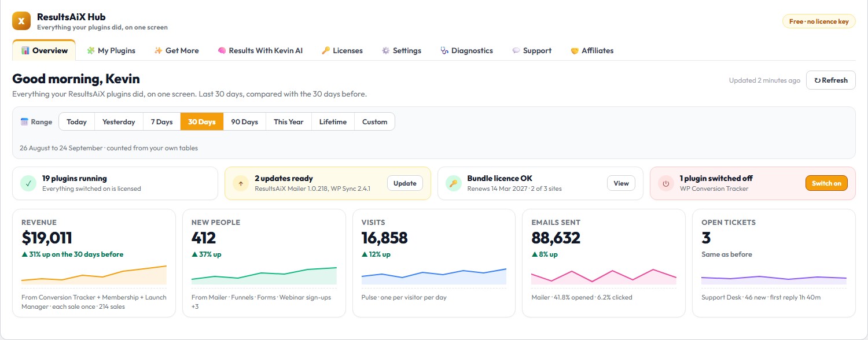This screenshot has width=868, height=340.
Task: Click 'Renews 14 Mar 2027 · 2 of 3 sites'
Action: tap(514, 189)
